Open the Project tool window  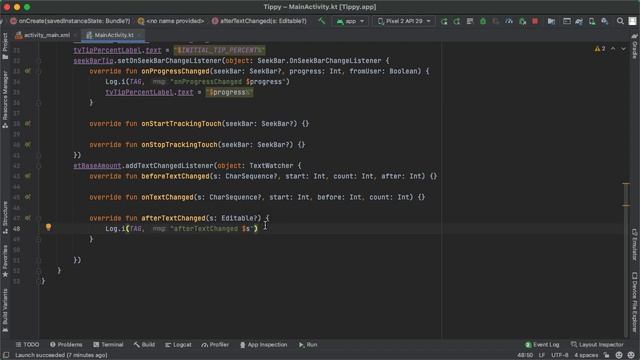[x=5, y=46]
